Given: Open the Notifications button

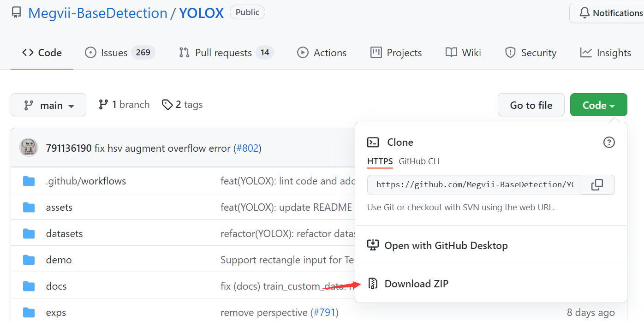Looking at the screenshot, I should (x=610, y=13).
